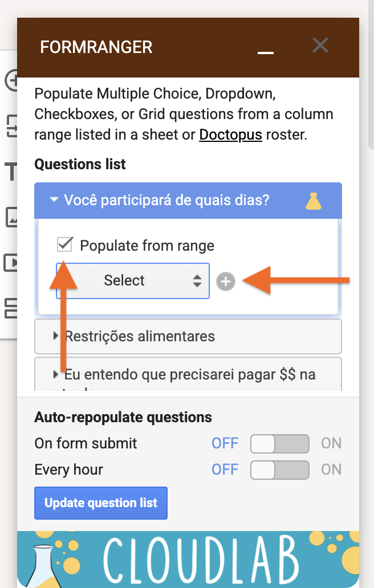This screenshot has width=374, height=588.
Task: Click the add section icon in Forms toolbar
Action: click(x=11, y=308)
